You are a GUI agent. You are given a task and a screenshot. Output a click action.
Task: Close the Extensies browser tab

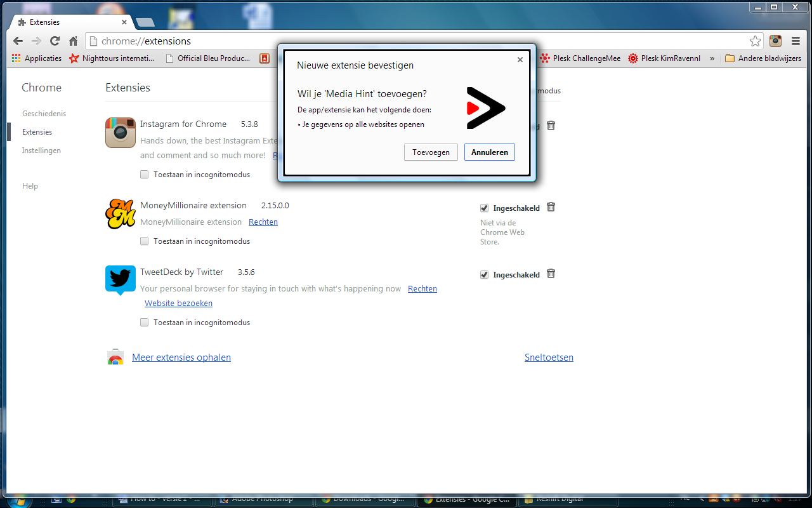pyautogui.click(x=124, y=22)
